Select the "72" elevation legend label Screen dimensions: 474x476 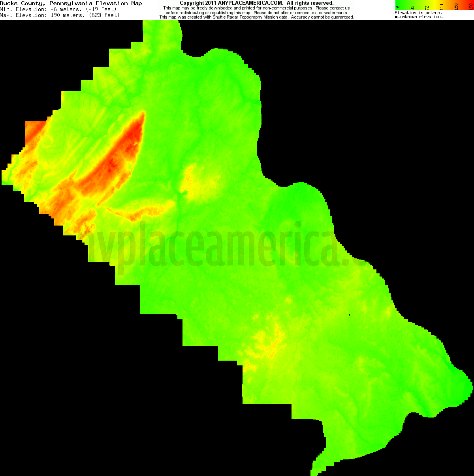click(x=427, y=7)
